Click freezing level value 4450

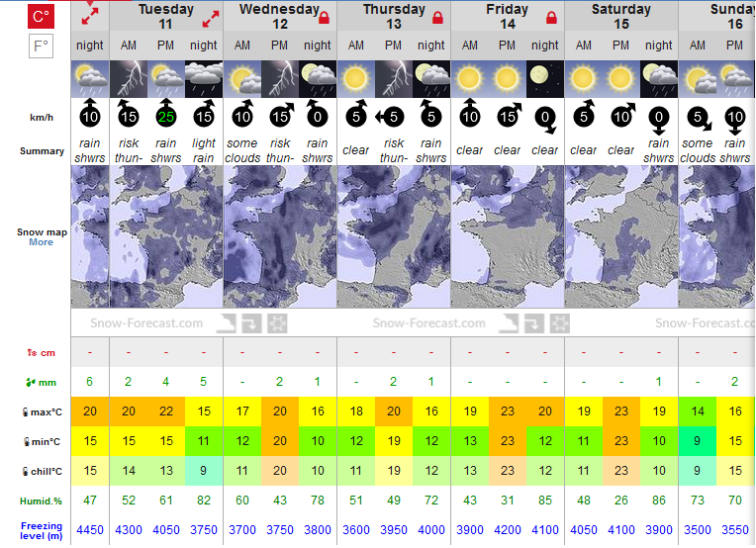pyautogui.click(x=90, y=530)
